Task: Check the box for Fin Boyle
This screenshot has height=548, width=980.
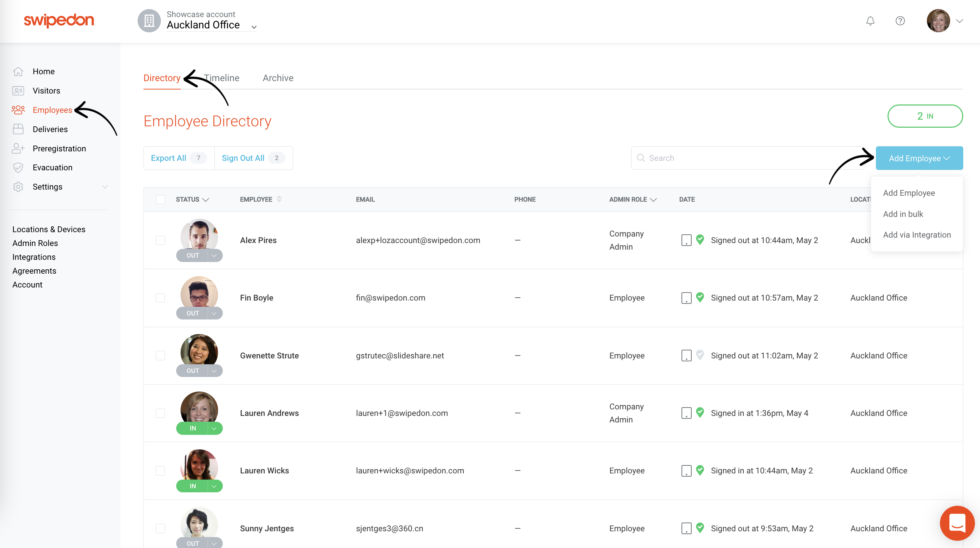Action: [x=160, y=298]
